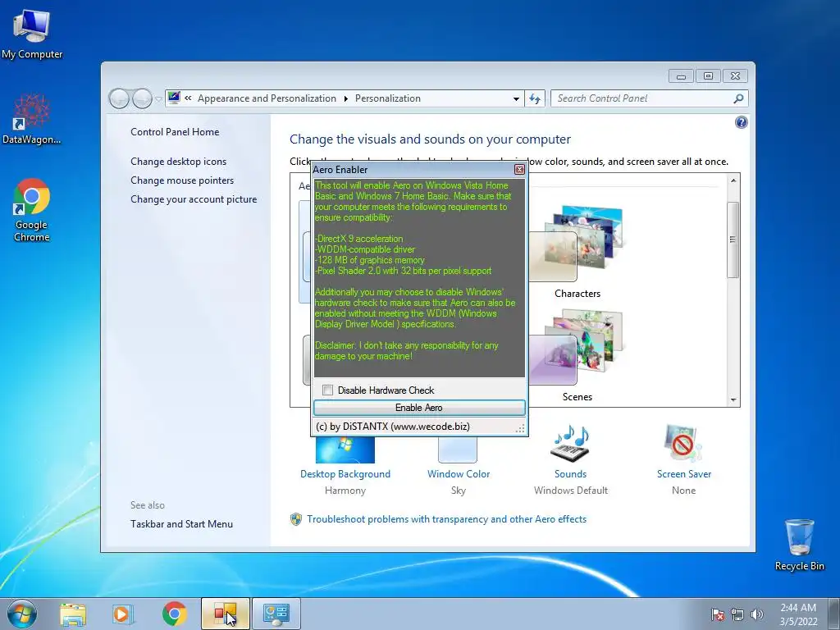Image resolution: width=840 pixels, height=630 pixels.
Task: Launch Windows Media Player from taskbar
Action: point(123,614)
